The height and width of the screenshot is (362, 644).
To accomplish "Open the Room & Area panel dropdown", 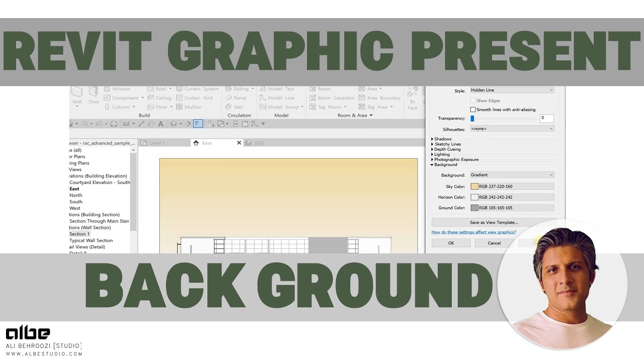I will [355, 115].
